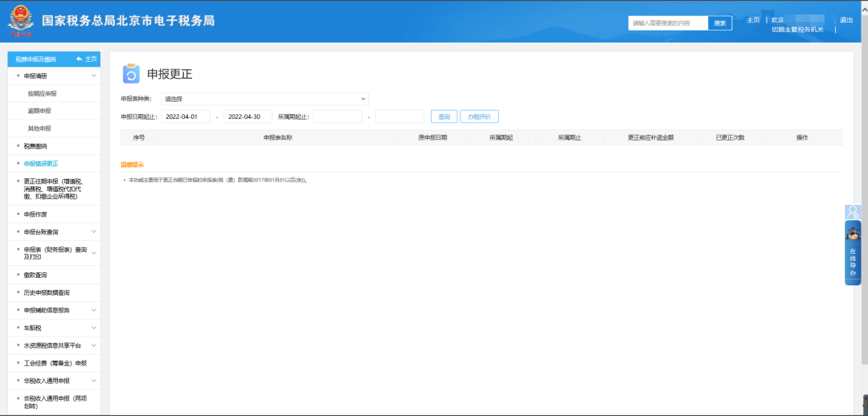Open the 在线导办 assistant widget

coord(853,253)
